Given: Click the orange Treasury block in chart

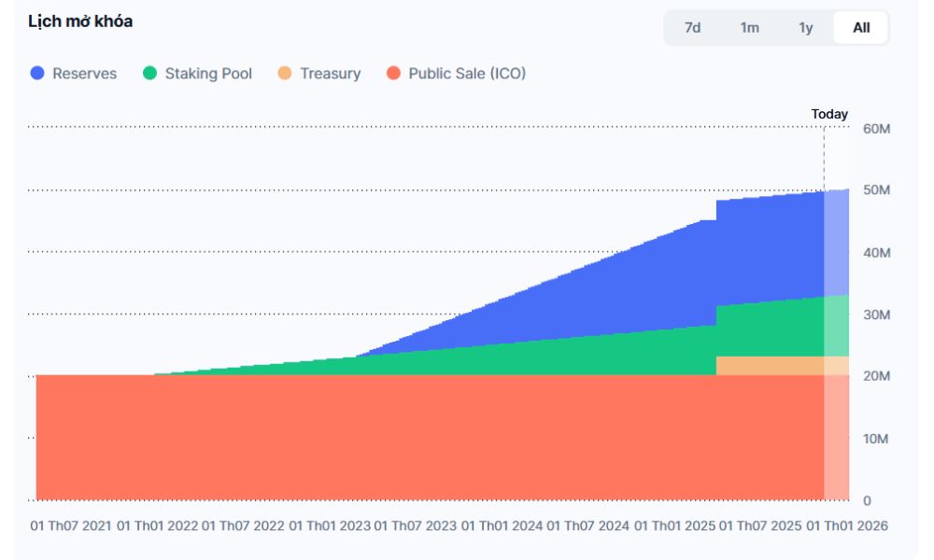Looking at the screenshot, I should tap(768, 366).
